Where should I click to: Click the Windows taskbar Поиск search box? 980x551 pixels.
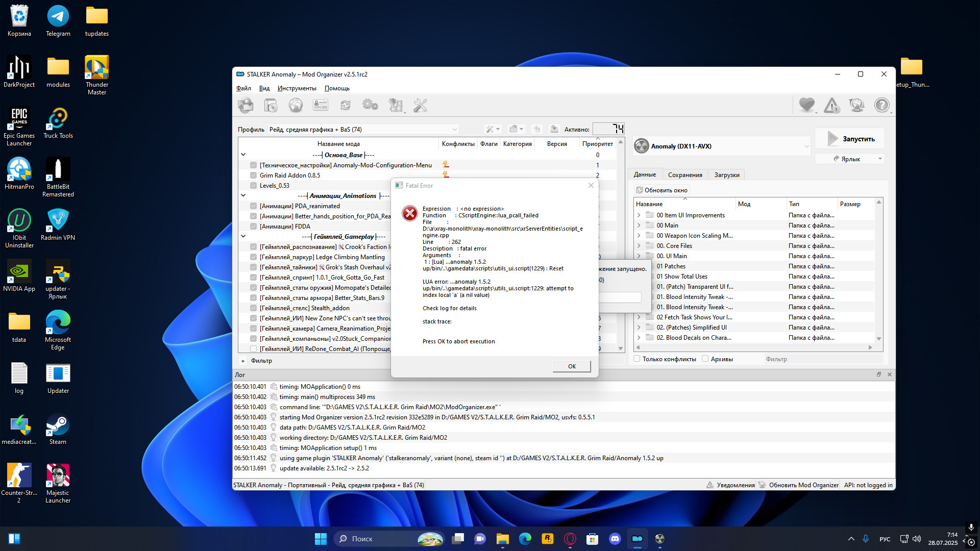pyautogui.click(x=389, y=539)
